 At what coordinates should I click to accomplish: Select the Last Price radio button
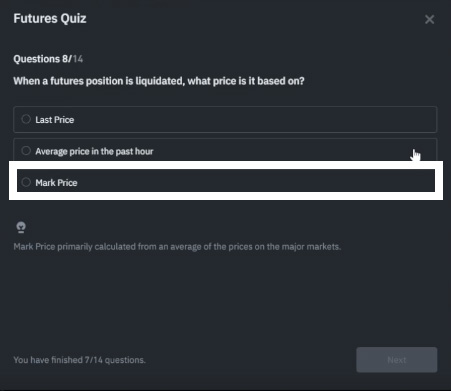click(x=26, y=119)
